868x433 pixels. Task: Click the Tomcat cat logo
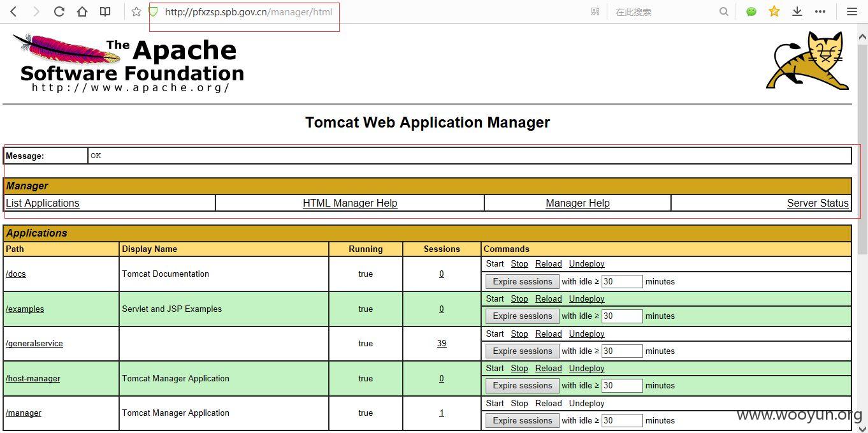(x=807, y=61)
